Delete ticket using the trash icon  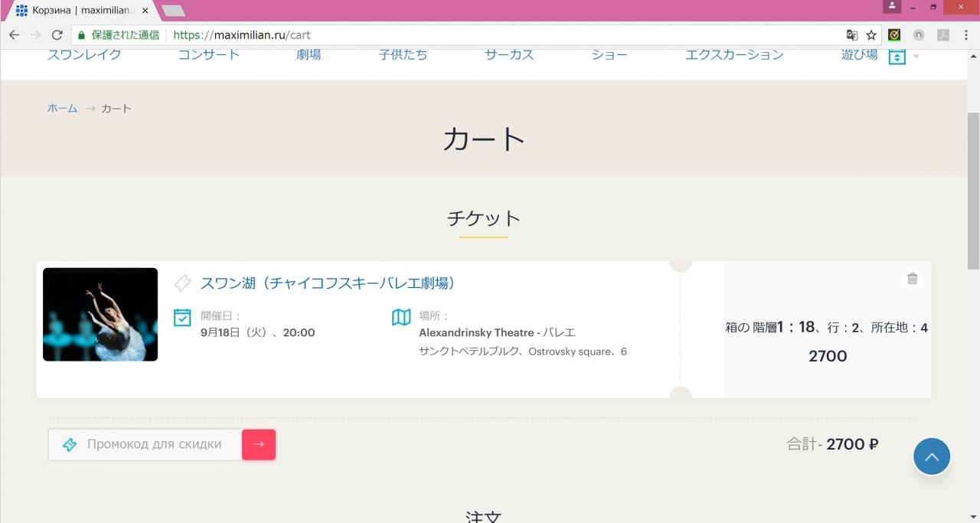912,279
